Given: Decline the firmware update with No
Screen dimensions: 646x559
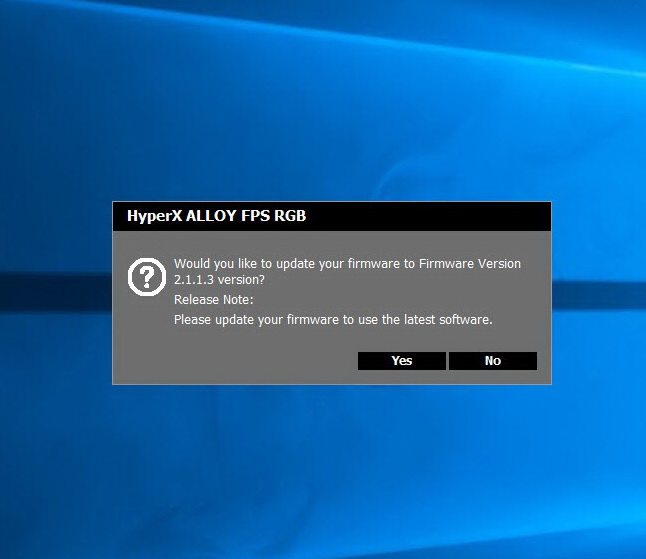Looking at the screenshot, I should [x=493, y=360].
